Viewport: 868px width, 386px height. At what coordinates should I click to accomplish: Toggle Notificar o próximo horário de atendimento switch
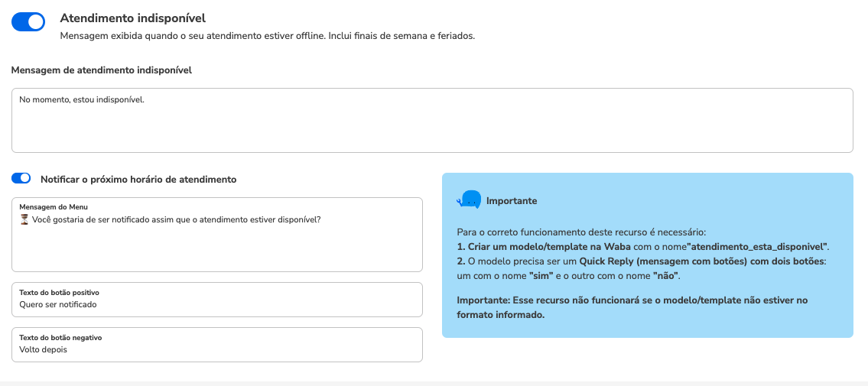pos(21,178)
